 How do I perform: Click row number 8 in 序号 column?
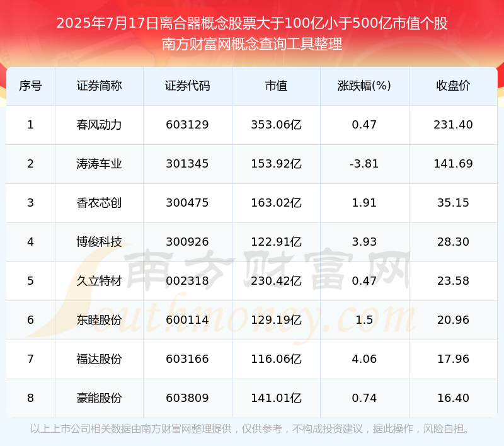pyautogui.click(x=30, y=398)
